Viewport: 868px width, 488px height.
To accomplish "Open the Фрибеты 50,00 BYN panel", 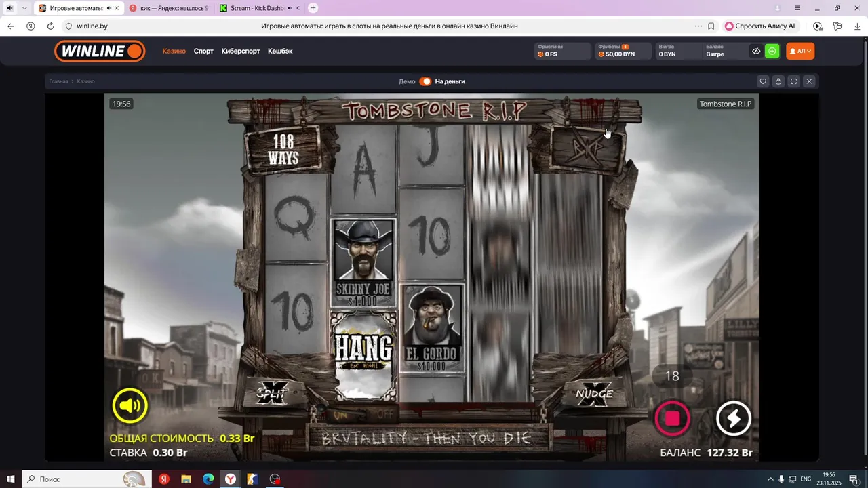I will (x=623, y=51).
